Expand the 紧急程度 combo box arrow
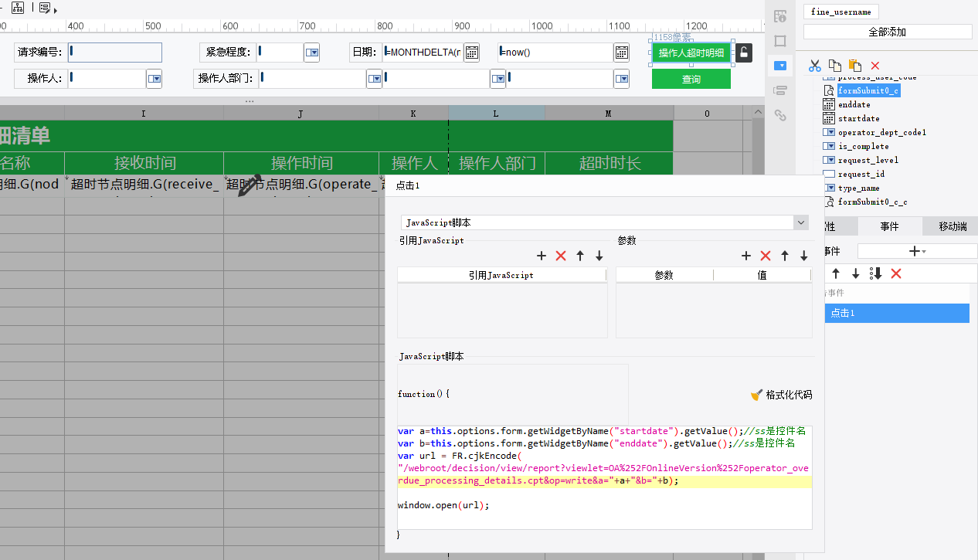This screenshot has height=560, width=978. click(312, 53)
